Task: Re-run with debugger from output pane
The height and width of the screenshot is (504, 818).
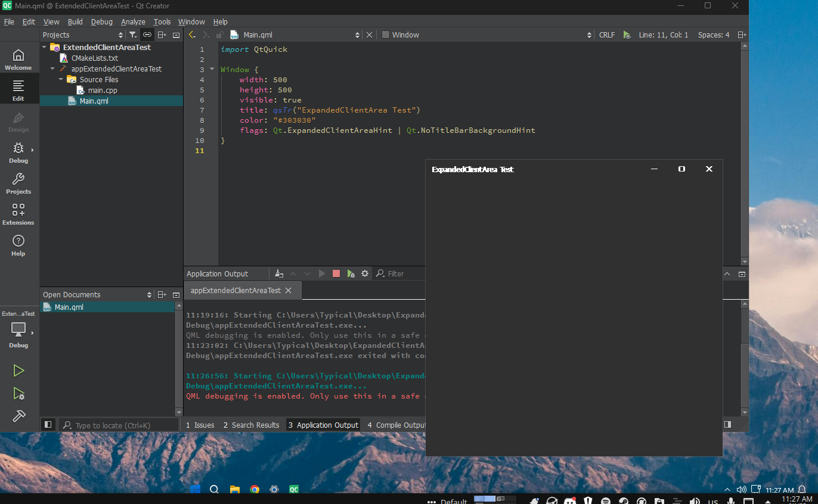Action: (351, 274)
